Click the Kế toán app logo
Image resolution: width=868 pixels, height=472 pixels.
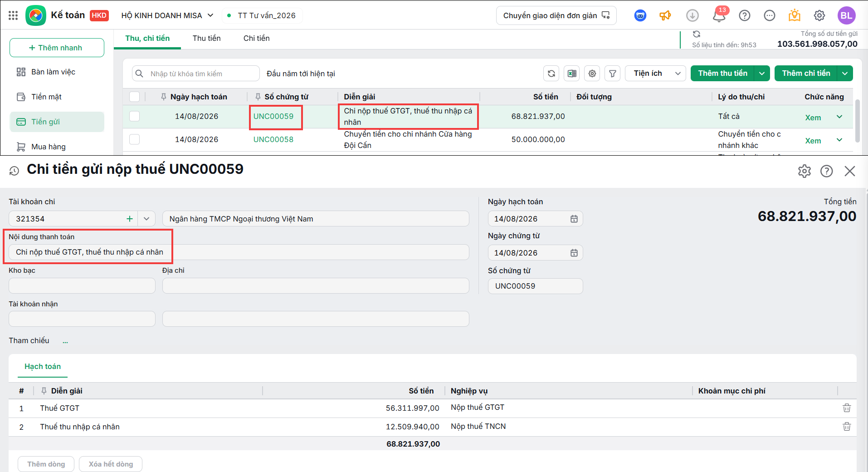tap(36, 15)
